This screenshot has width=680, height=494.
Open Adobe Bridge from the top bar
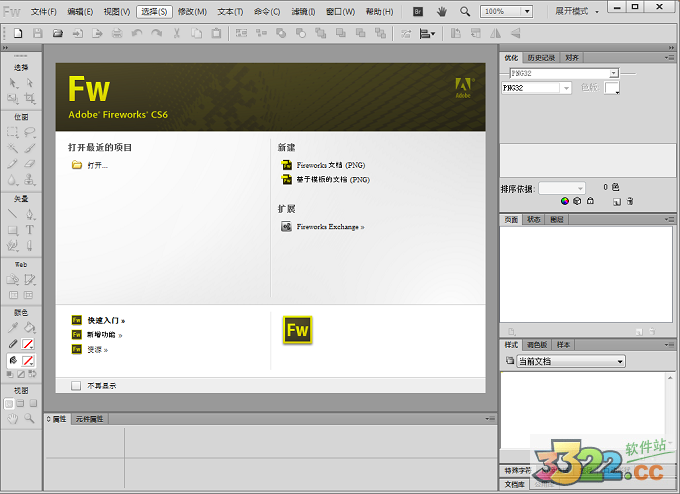pos(418,12)
